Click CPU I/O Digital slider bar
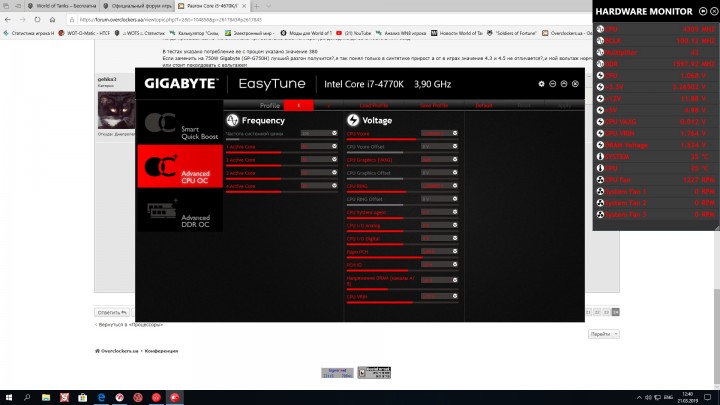720x405 pixels. click(x=402, y=244)
